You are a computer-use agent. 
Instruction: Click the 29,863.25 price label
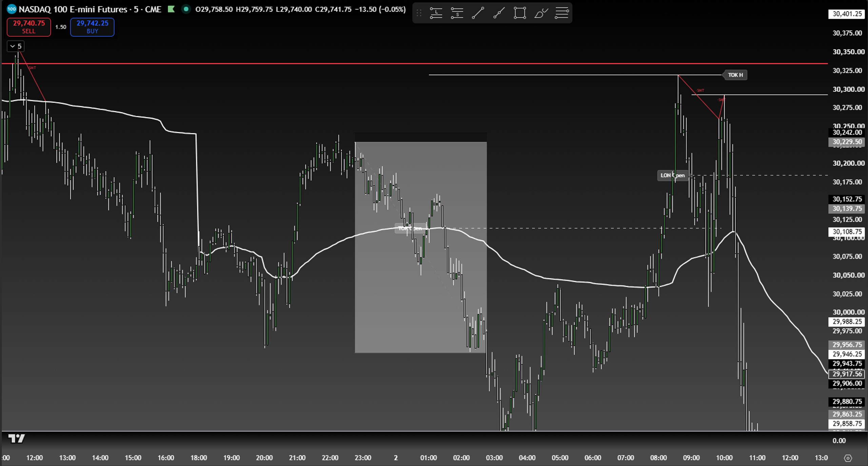click(x=847, y=414)
